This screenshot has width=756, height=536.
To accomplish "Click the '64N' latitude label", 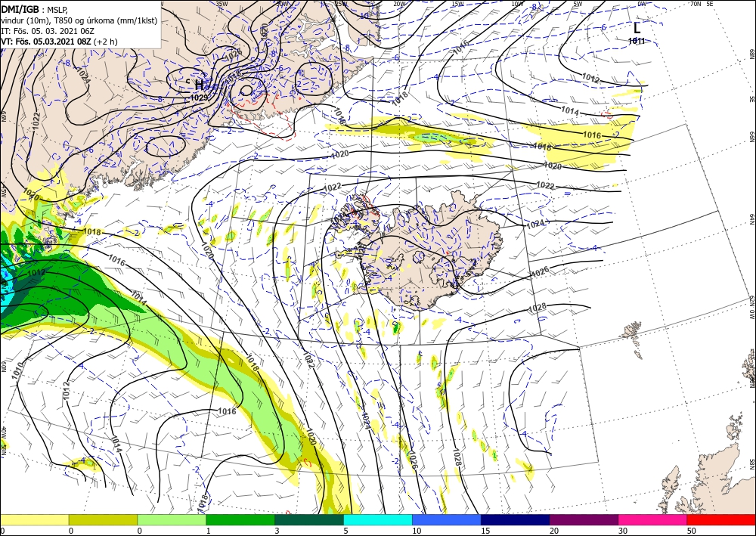I will point(751,219).
